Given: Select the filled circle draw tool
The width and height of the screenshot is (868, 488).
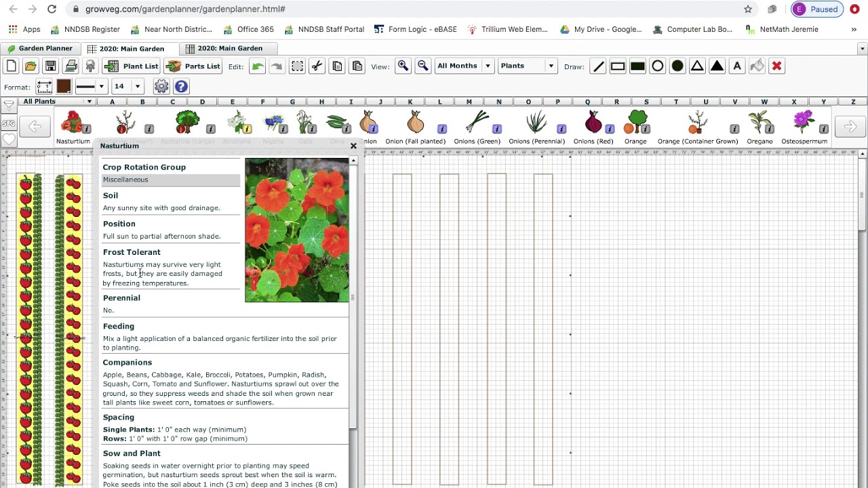Looking at the screenshot, I should [x=677, y=66].
